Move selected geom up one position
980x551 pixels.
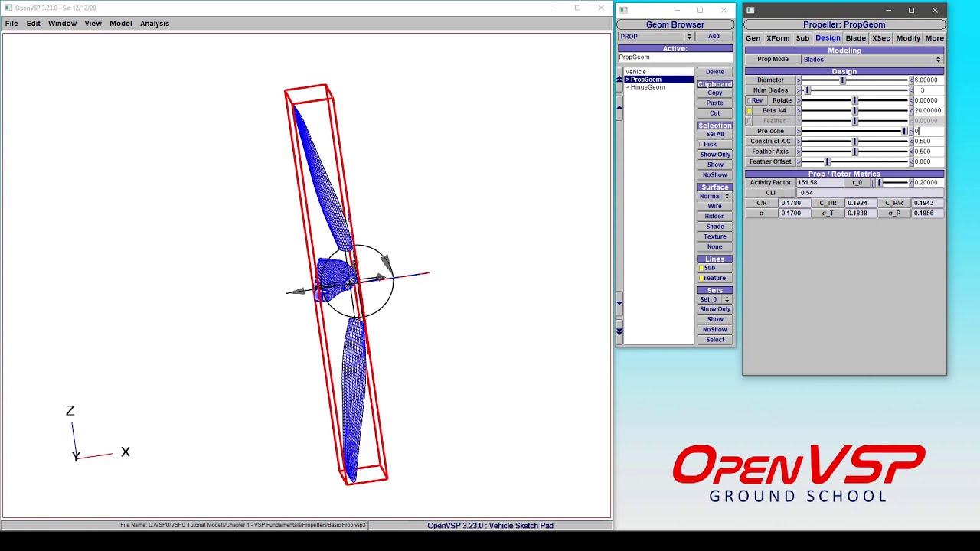619,109
